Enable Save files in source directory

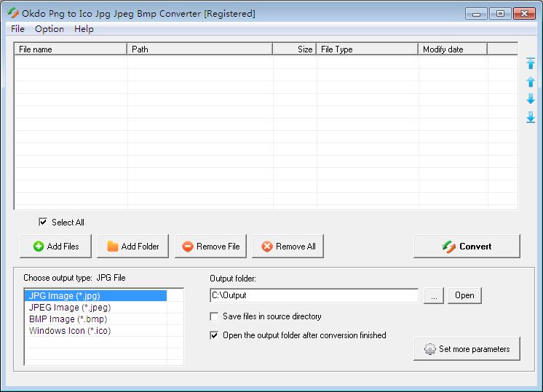[x=214, y=316]
